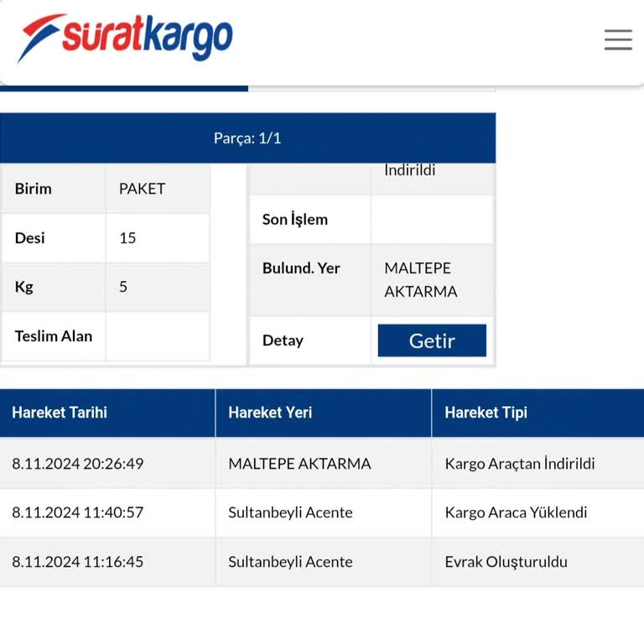
Task: Click Sultanbeyli Acente in the Evrak Oluşturuldu row
Action: pyautogui.click(x=290, y=562)
